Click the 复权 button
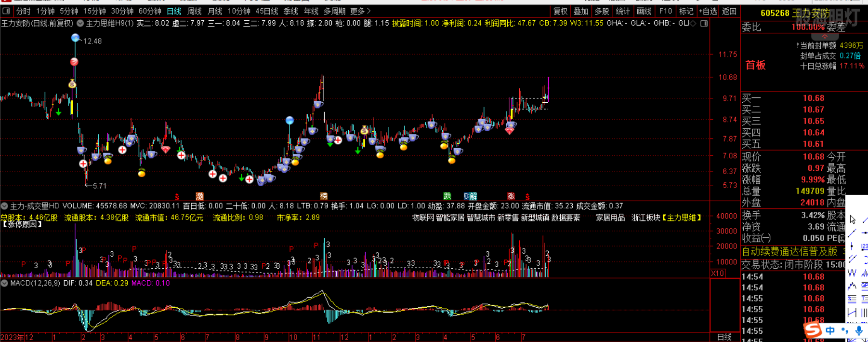868x342 pixels. tap(560, 11)
